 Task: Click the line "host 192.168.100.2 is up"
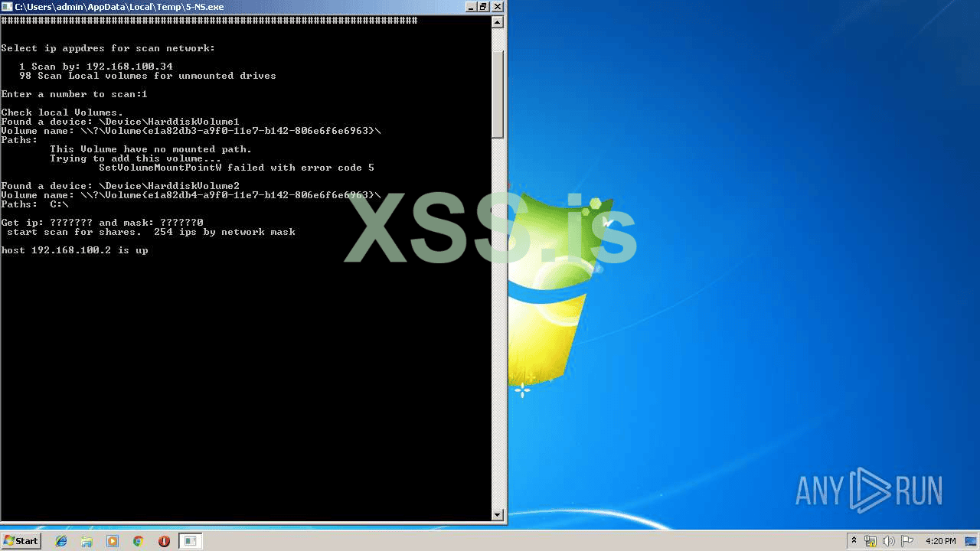(x=74, y=250)
